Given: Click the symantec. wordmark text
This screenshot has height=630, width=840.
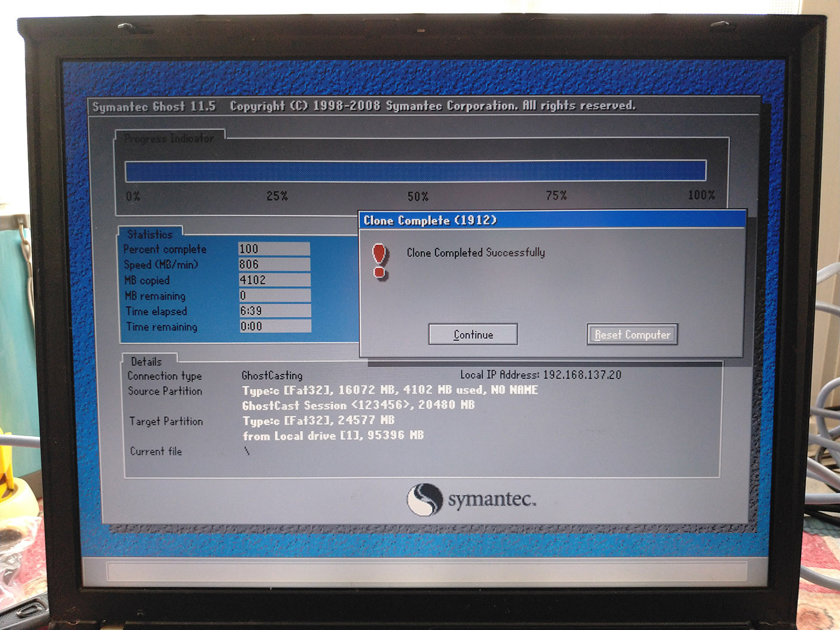Looking at the screenshot, I should [492, 500].
